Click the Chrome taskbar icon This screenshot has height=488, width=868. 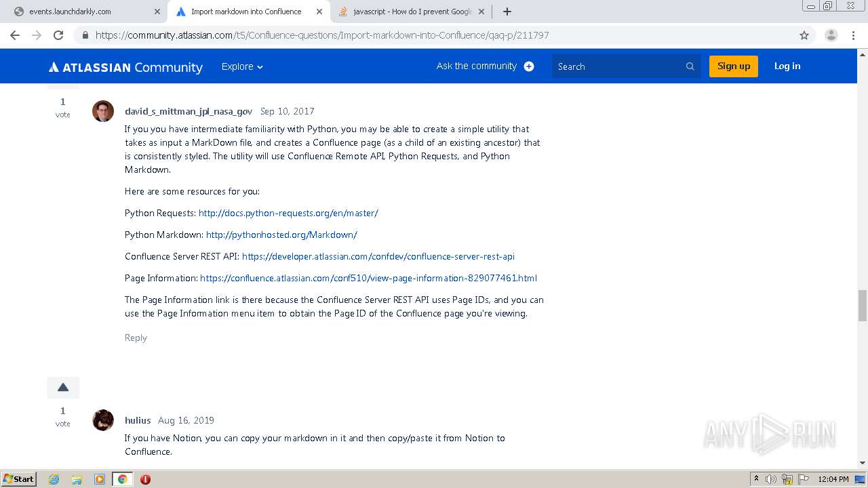[123, 479]
